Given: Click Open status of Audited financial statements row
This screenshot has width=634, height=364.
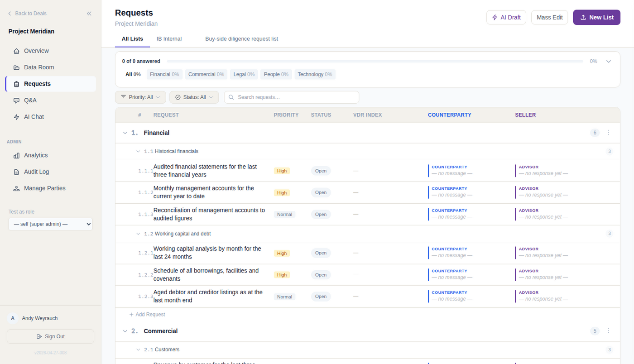Looking at the screenshot, I should coord(321,171).
